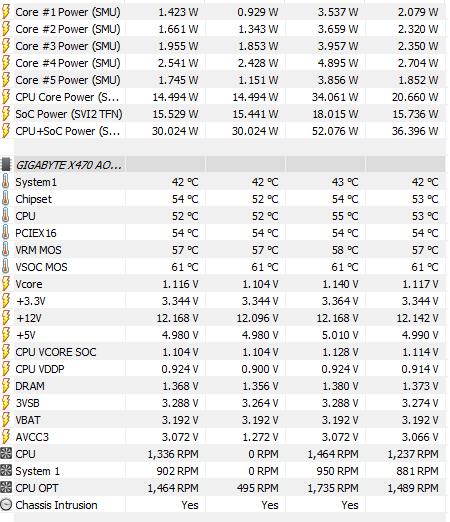Image resolution: width=450 pixels, height=522 pixels.
Task: Click the thermometer icon beside Chipset
Action: pyautogui.click(x=6, y=199)
